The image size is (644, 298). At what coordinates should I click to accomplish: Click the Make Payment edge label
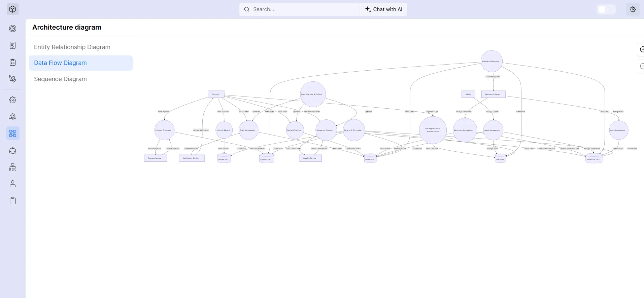click(164, 112)
